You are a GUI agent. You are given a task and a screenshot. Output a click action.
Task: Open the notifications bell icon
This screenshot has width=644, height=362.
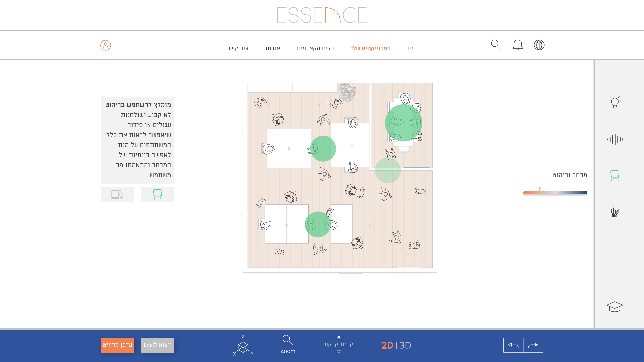[518, 45]
